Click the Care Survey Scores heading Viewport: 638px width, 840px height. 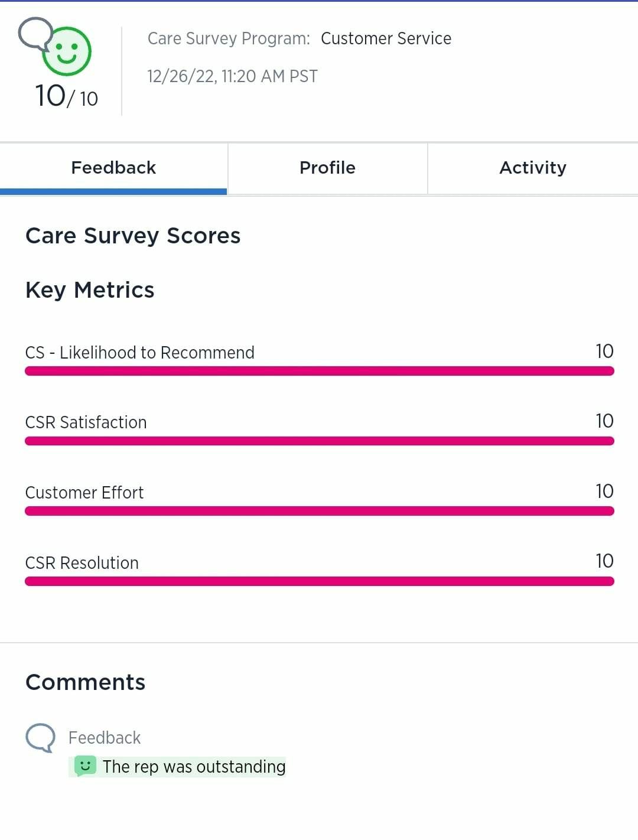(133, 236)
